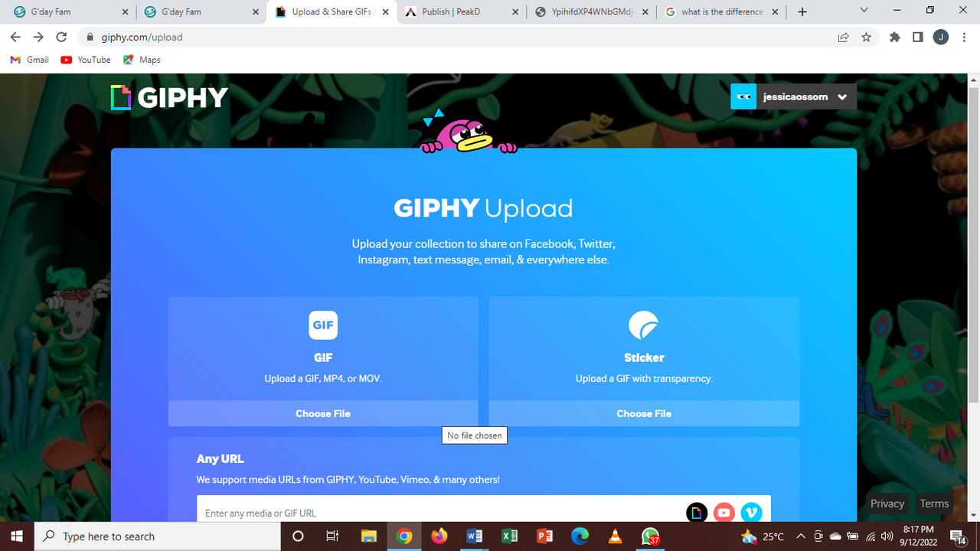
Task: Click the site lock icon
Action: [x=90, y=37]
